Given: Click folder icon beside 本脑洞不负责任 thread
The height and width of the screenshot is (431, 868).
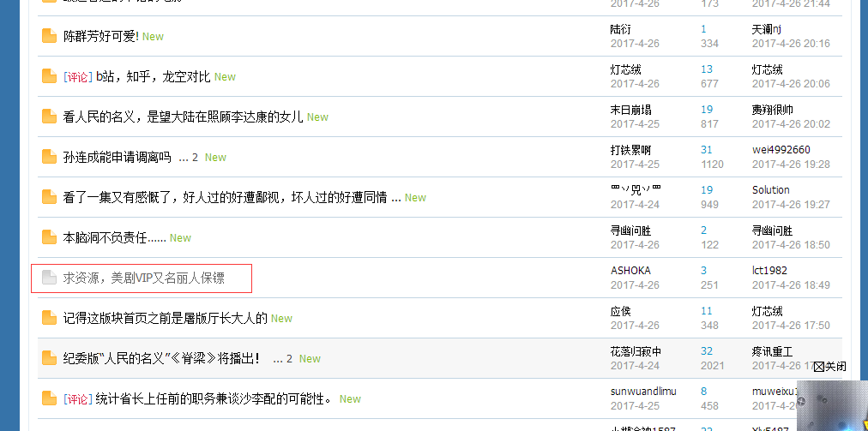Looking at the screenshot, I should [x=49, y=238].
